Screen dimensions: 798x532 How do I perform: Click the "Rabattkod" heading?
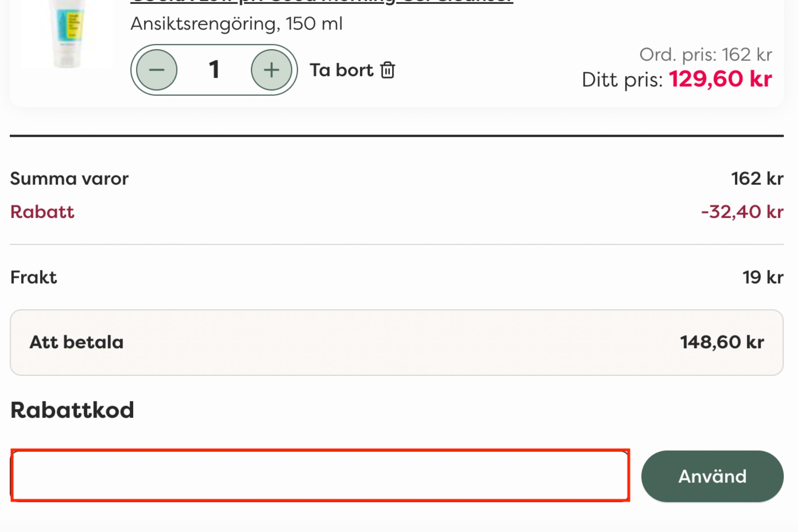click(x=72, y=410)
